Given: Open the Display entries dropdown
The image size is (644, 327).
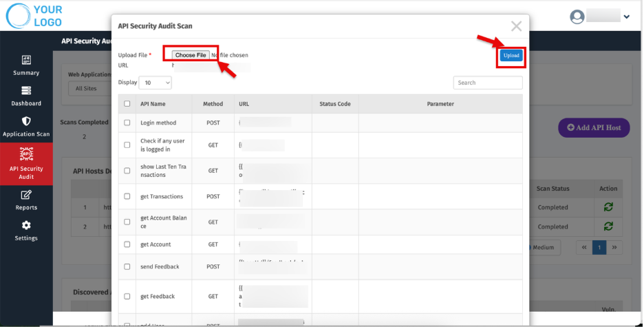Looking at the screenshot, I should pyautogui.click(x=155, y=83).
